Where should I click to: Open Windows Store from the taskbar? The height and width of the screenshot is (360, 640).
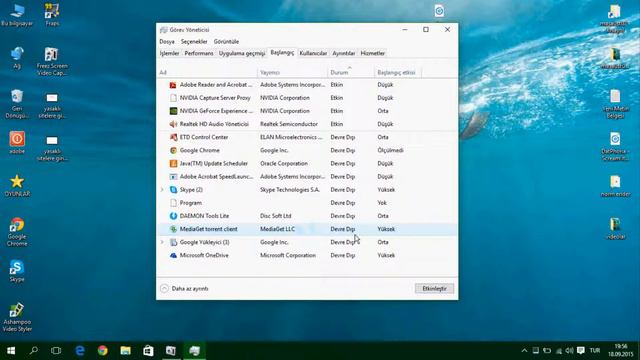148,351
